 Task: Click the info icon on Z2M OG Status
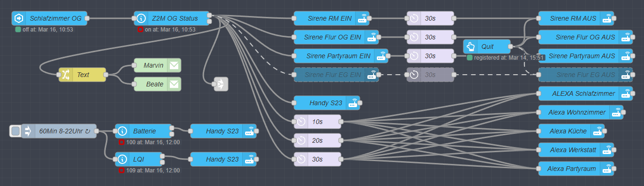[141, 18]
